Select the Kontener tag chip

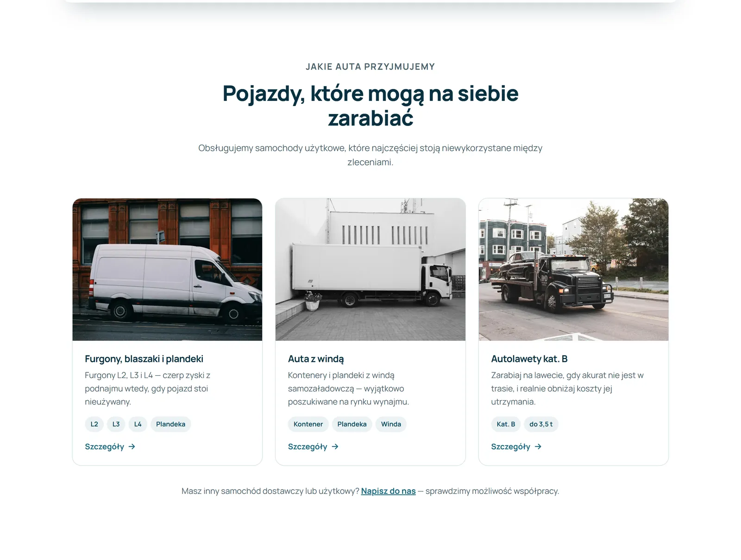tap(308, 424)
